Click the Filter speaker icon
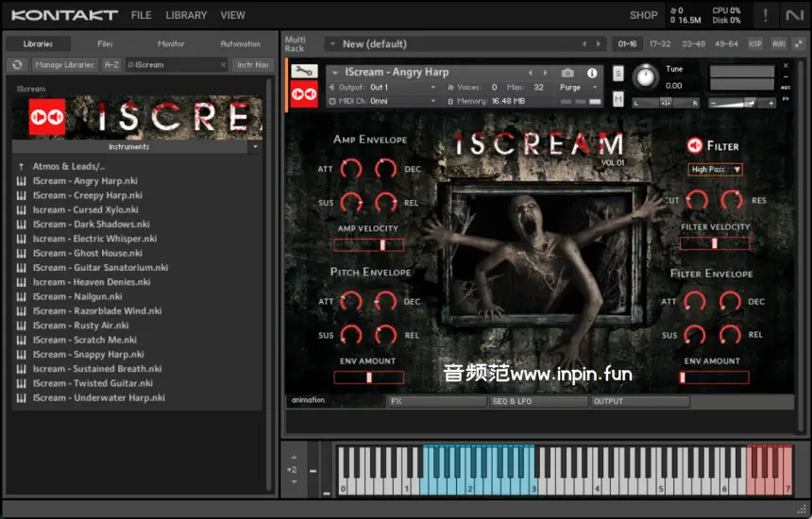 pyautogui.click(x=694, y=145)
